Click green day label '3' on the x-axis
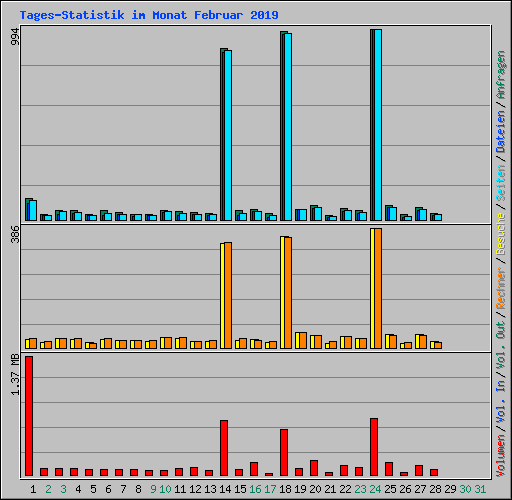The height and width of the screenshot is (500, 512). pos(63,489)
